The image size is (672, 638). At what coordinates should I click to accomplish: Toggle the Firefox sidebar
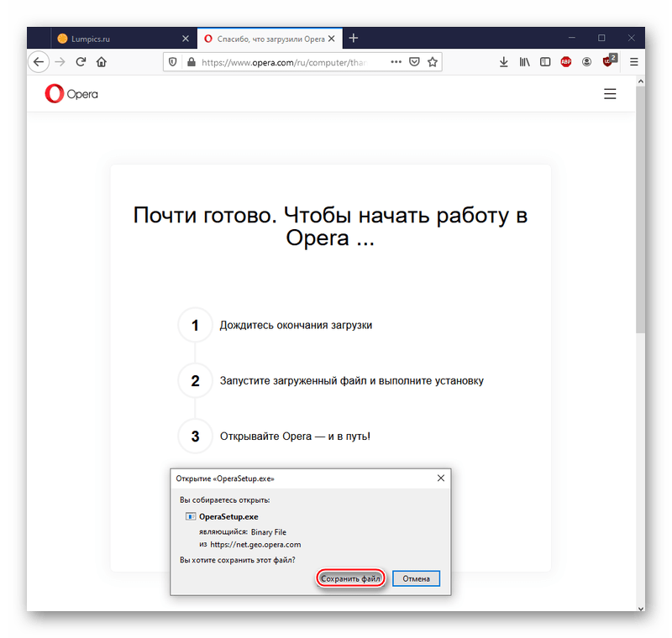pyautogui.click(x=545, y=62)
